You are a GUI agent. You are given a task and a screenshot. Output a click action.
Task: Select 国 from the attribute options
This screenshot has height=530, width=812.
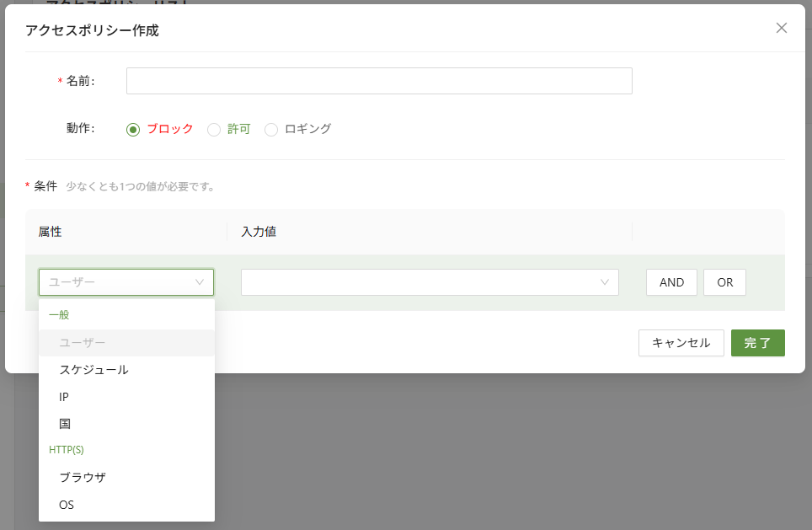pyautogui.click(x=65, y=424)
